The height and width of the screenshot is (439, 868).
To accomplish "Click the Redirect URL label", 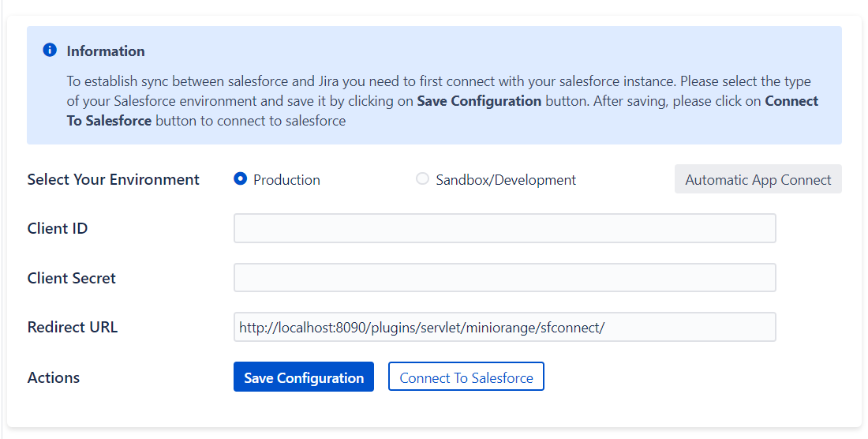I will (x=73, y=327).
